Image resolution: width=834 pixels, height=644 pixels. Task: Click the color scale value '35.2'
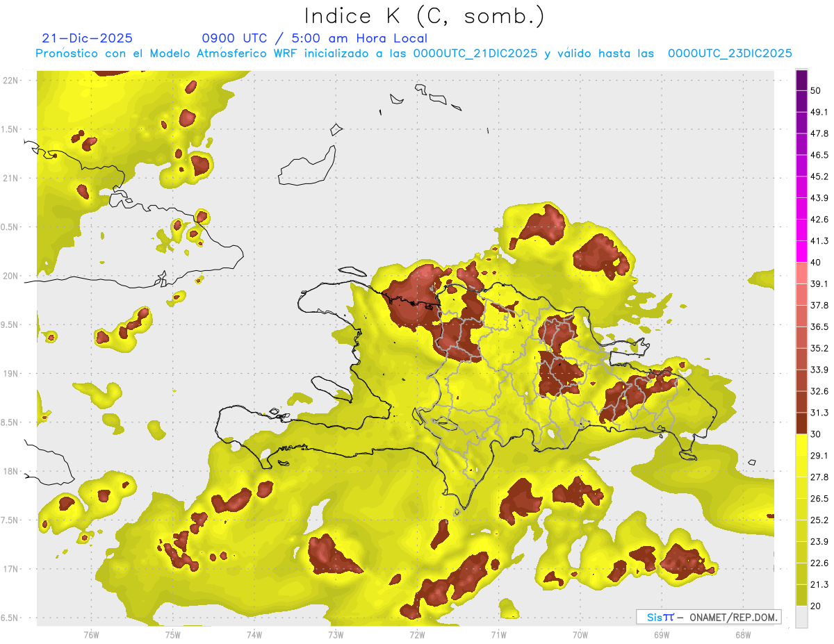[819, 348]
